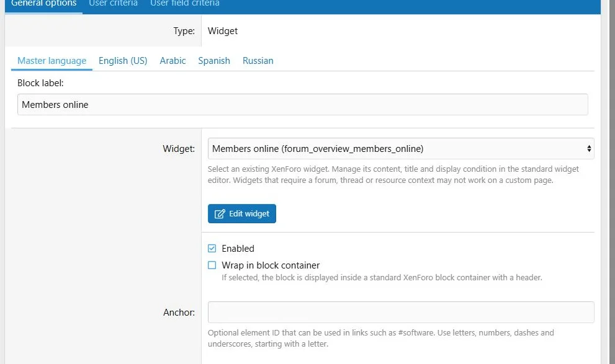The image size is (615, 364).
Task: Click the Wrap in block container label
Action: (x=271, y=265)
